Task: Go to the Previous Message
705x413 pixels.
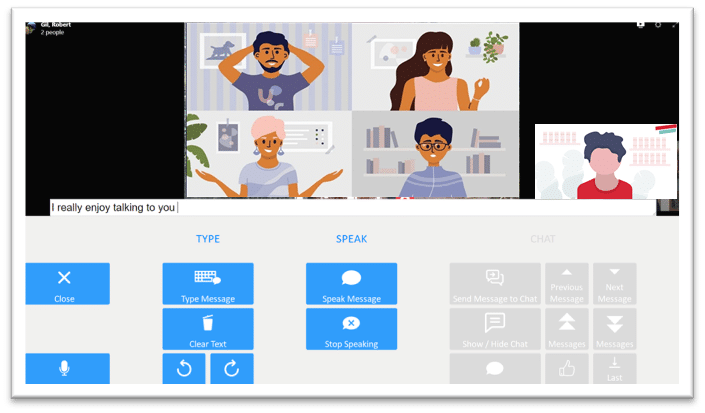Action: click(566, 284)
